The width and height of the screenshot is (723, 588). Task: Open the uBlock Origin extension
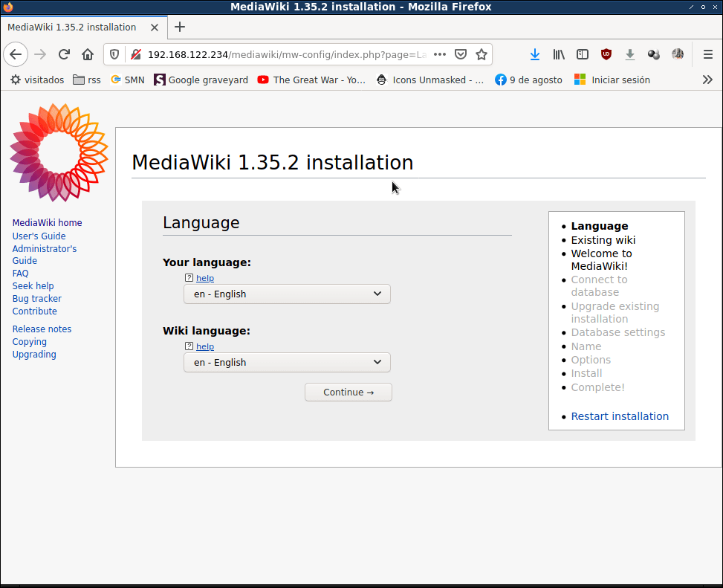coord(606,54)
